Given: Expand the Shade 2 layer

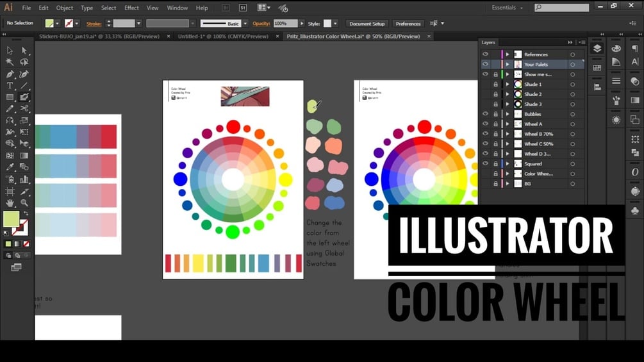Looking at the screenshot, I should 508,94.
